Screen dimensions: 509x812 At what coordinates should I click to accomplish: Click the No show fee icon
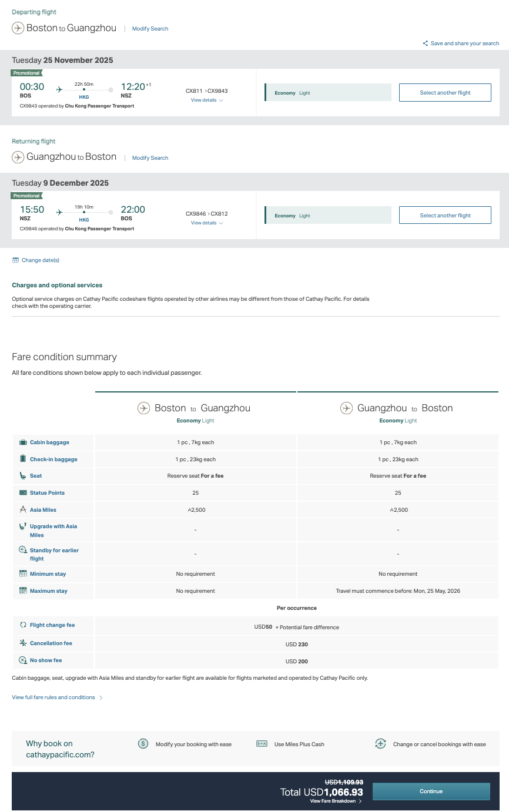(23, 660)
